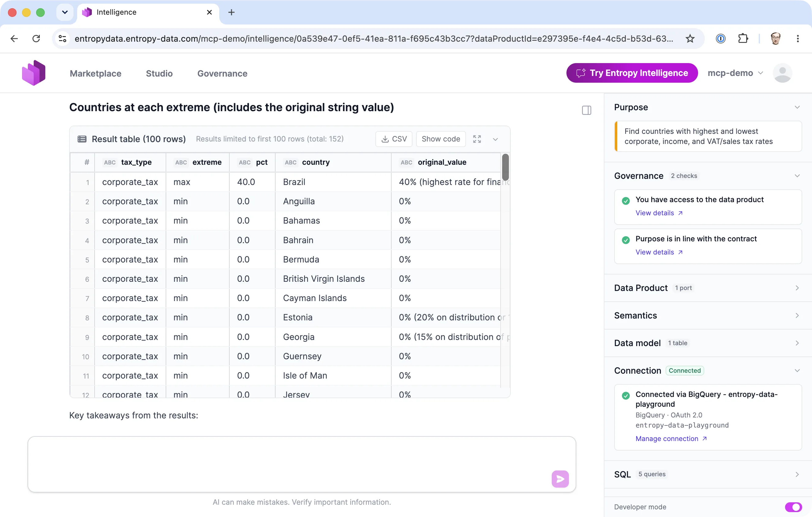Select the Estonia country cell
This screenshot has height=517, width=812.
pos(333,317)
